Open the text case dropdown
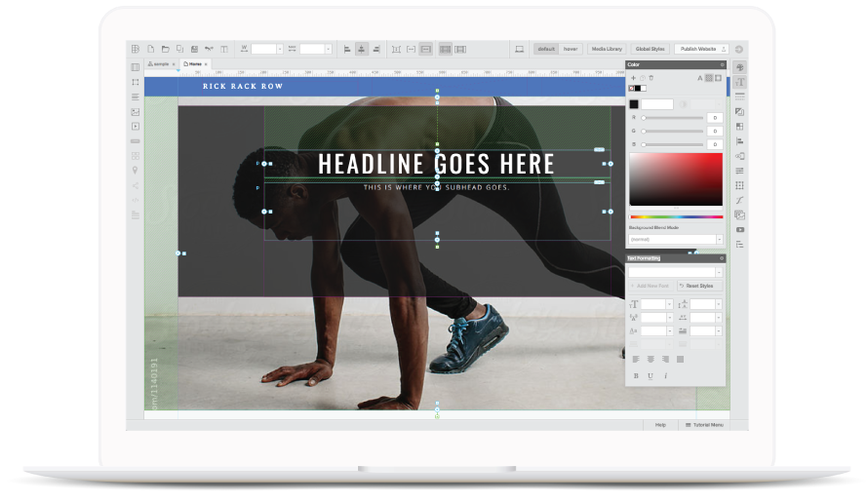This screenshot has width=868, height=504. point(669,330)
